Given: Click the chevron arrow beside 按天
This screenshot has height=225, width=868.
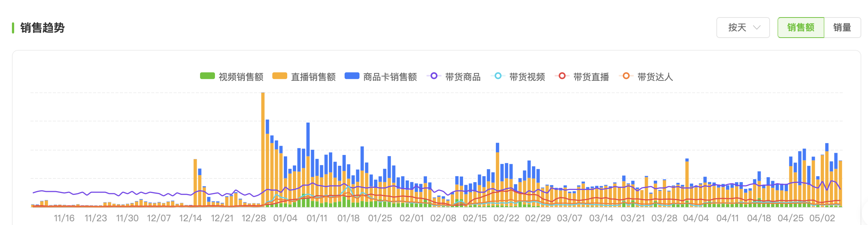Looking at the screenshot, I should click(757, 28).
